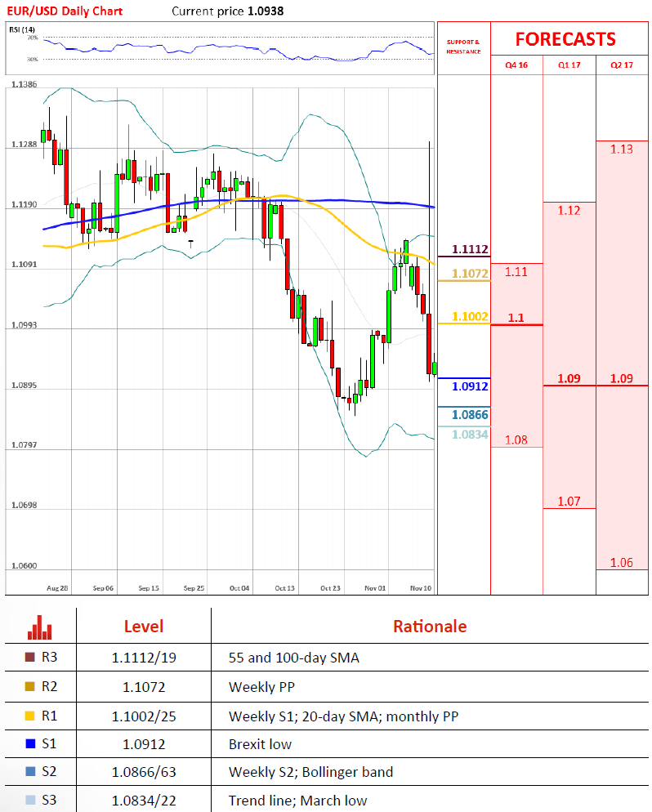Click the 1.0797 price axis label
The height and width of the screenshot is (812, 652).
25,445
